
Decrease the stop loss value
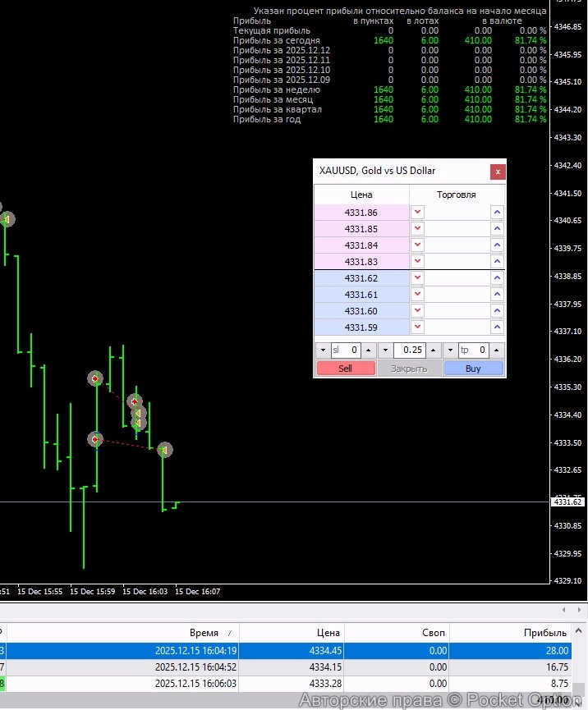tap(322, 350)
